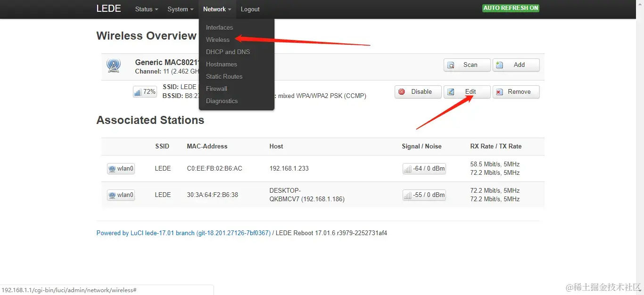644x295 pixels.
Task: Click the Generic MAC80211 device name
Action: pos(167,62)
